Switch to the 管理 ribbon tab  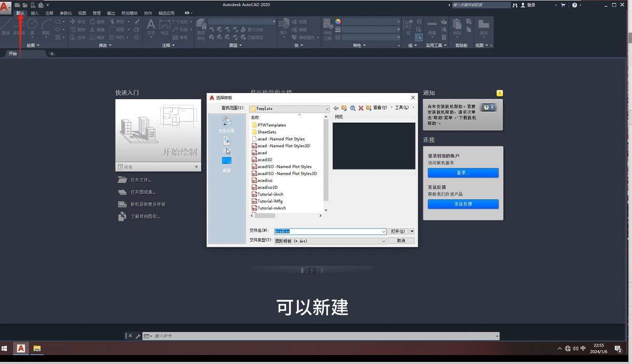[96, 13]
